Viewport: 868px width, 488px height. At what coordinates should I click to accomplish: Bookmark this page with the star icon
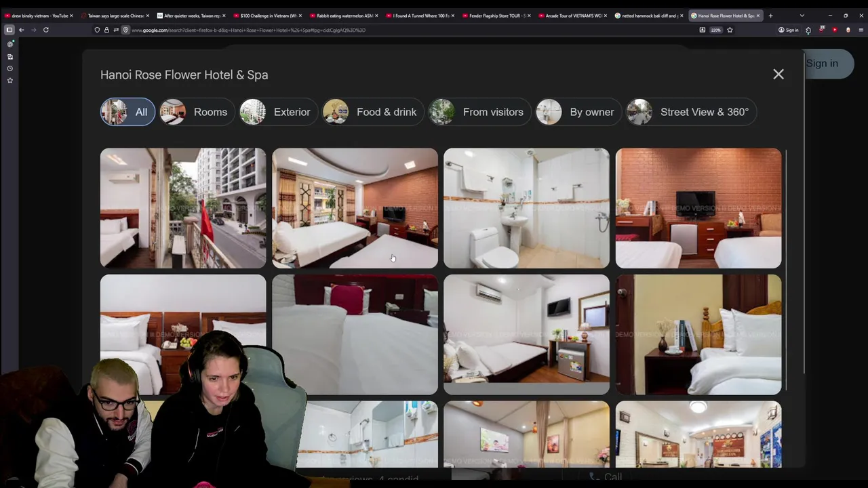click(x=730, y=30)
